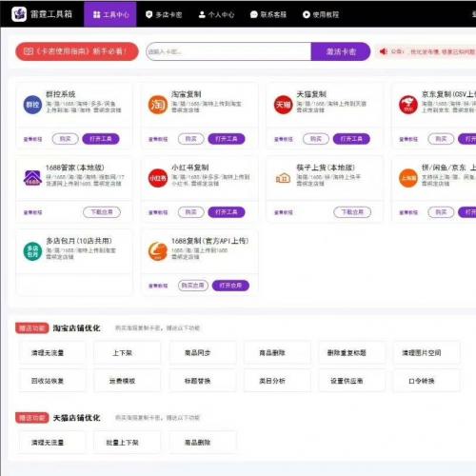The image size is (476, 476).
Task: Click the red 京东 dog icon
Action: 408,105
